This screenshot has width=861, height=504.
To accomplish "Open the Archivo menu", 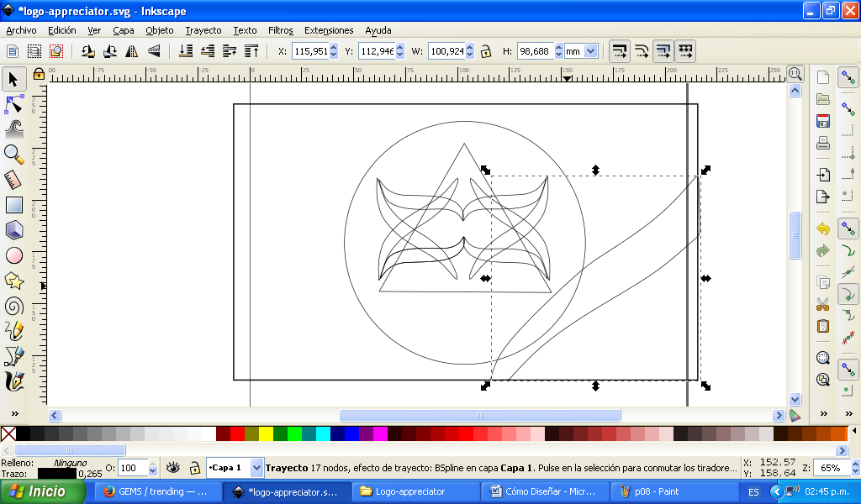I will [x=21, y=30].
